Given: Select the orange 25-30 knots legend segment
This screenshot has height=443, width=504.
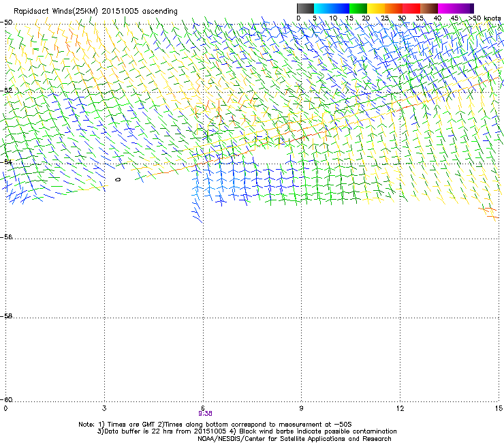Looking at the screenshot, I should click(394, 8).
